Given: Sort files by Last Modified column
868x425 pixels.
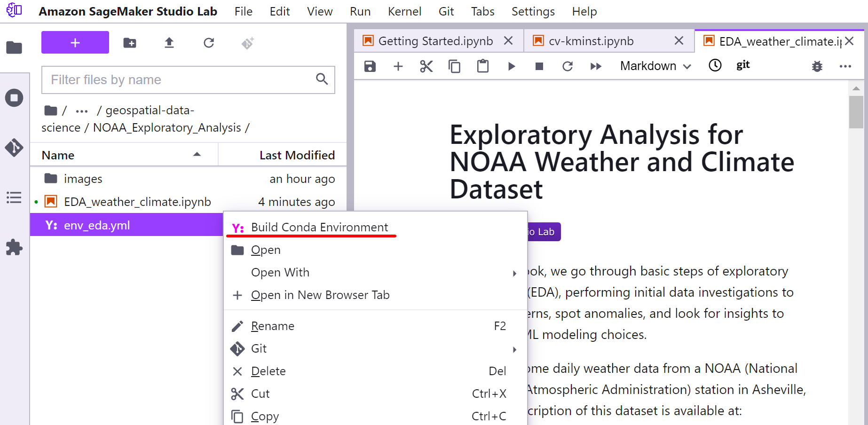Looking at the screenshot, I should pos(283,155).
